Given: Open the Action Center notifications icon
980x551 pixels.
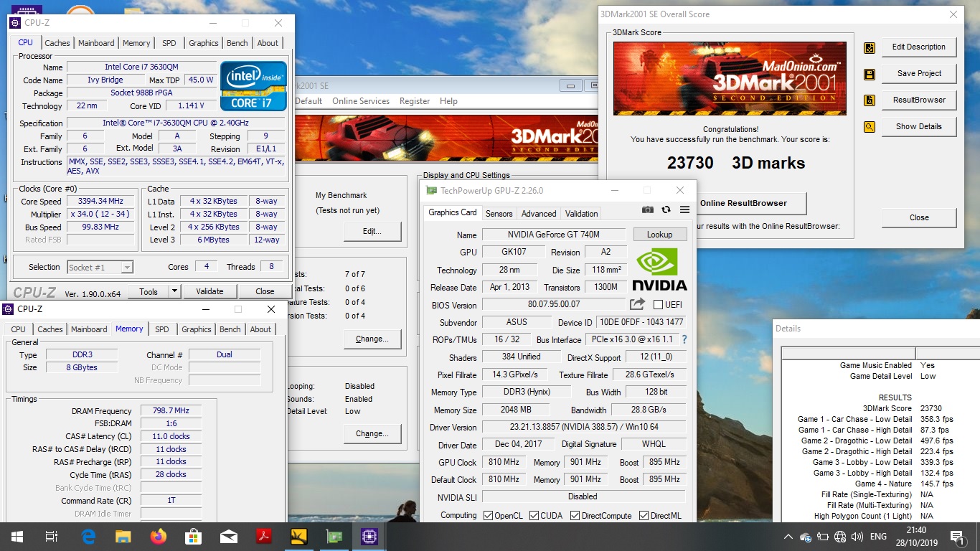Looking at the screenshot, I should coord(956,537).
